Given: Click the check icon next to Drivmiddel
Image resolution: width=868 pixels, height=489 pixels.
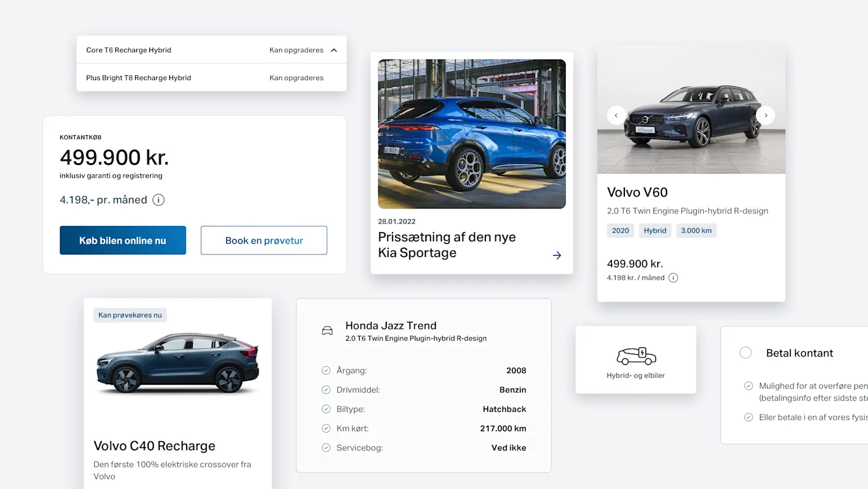Looking at the screenshot, I should (326, 390).
